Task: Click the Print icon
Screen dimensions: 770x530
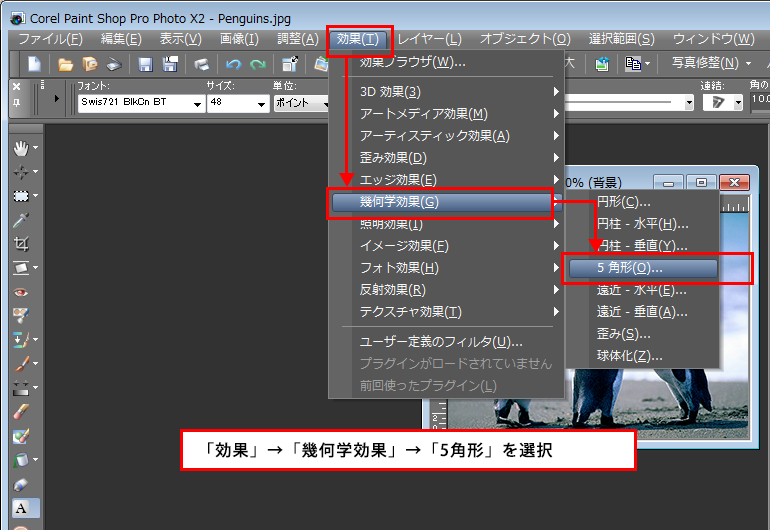Action: pyautogui.click(x=201, y=64)
